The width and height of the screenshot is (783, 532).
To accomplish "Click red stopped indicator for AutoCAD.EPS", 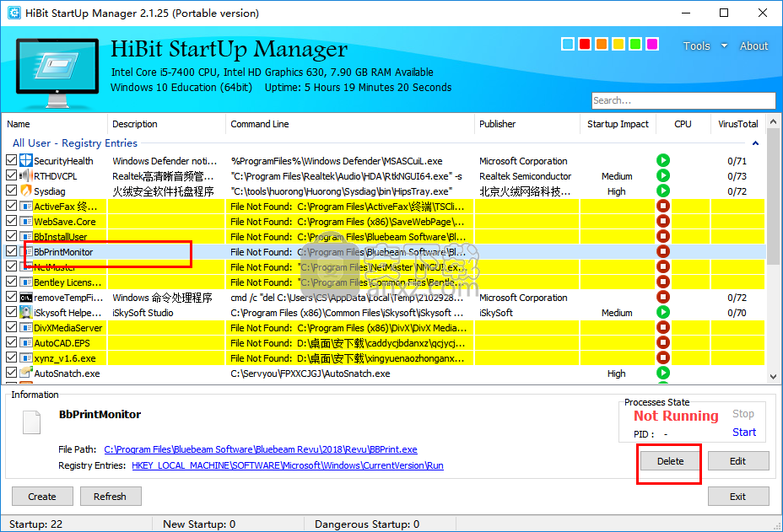I will [x=663, y=342].
